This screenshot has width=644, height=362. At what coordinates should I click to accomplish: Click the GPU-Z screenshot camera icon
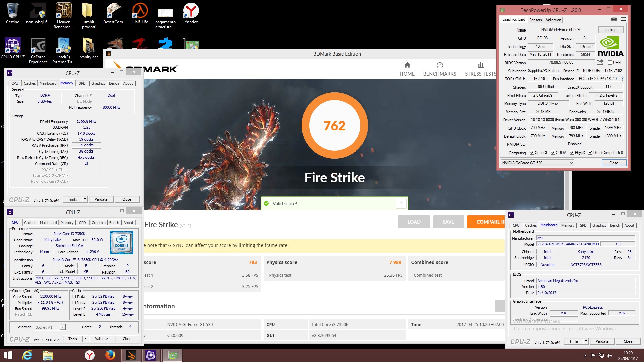tap(614, 19)
